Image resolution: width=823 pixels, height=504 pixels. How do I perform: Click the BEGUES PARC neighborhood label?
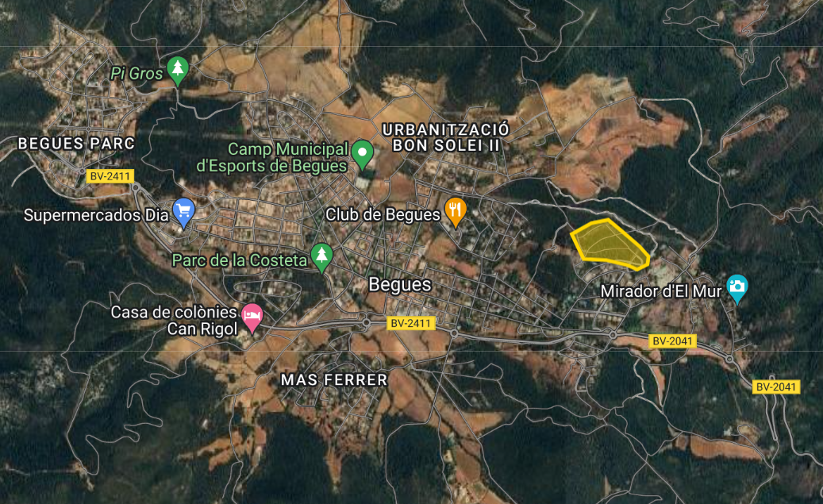tap(77, 144)
